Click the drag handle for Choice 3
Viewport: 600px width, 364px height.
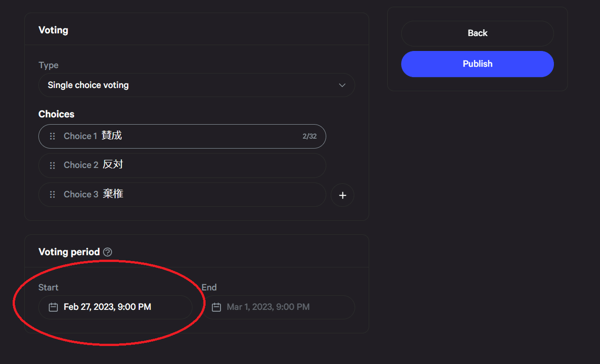click(x=52, y=194)
